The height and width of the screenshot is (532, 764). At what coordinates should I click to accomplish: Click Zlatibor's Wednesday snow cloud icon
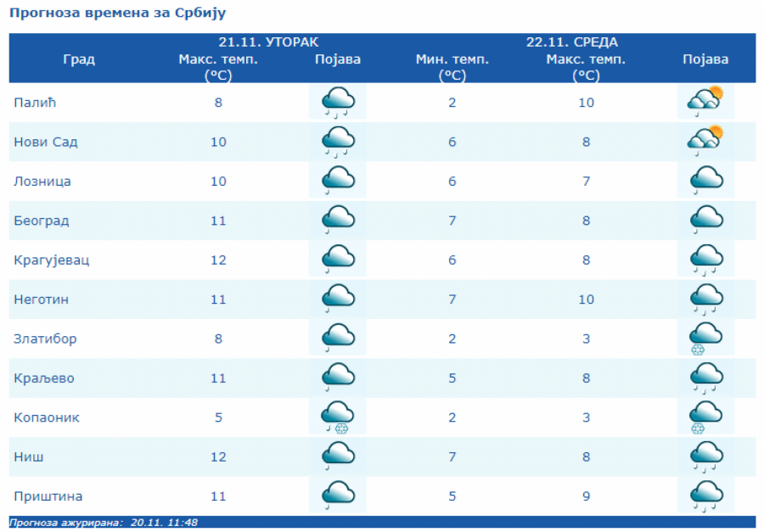(705, 338)
